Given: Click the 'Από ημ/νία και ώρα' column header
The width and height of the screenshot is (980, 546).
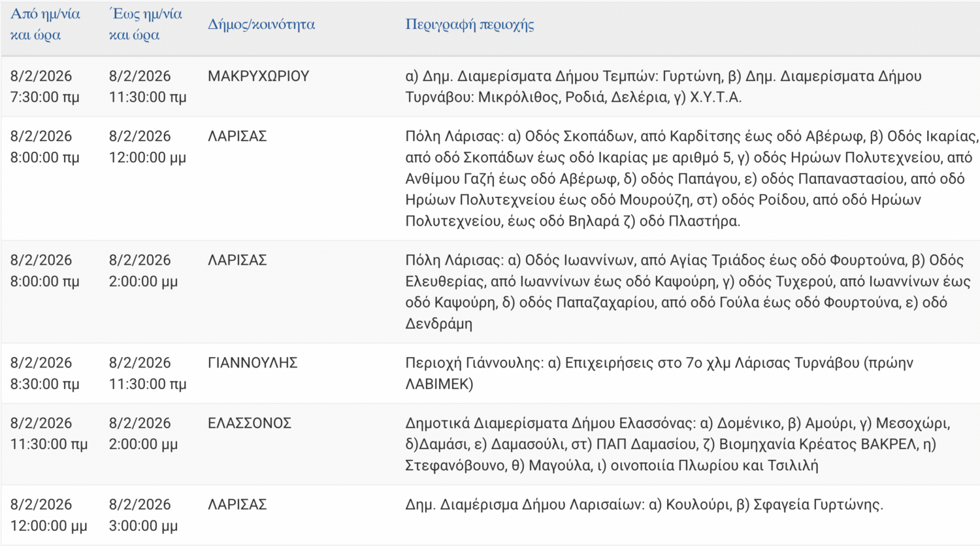Looking at the screenshot, I should point(45,24).
